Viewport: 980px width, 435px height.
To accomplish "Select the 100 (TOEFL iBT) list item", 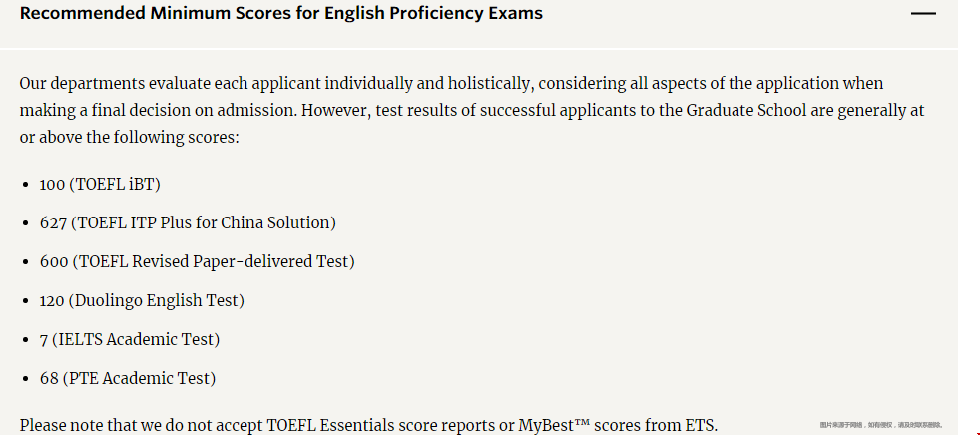I will pyautogui.click(x=100, y=185).
